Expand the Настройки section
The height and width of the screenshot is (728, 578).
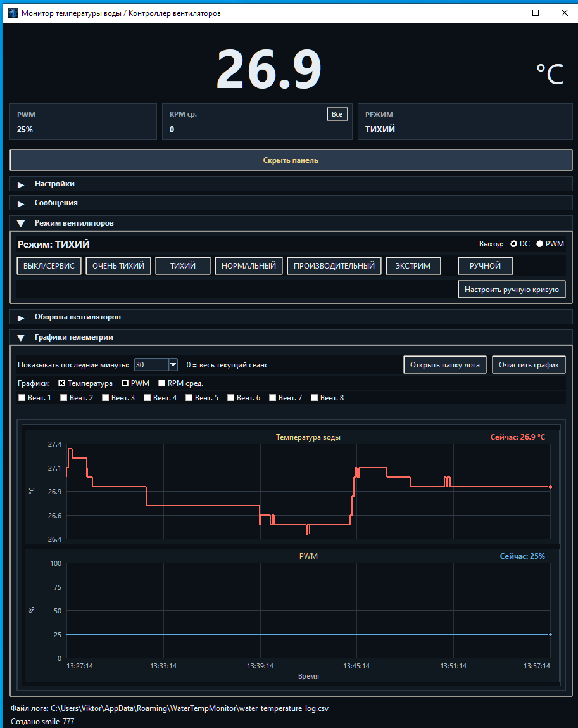coord(291,184)
